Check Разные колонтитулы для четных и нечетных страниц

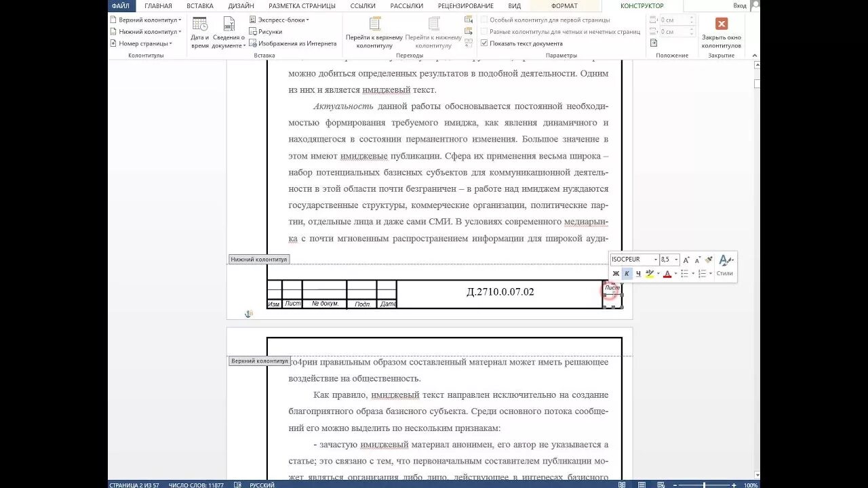(560, 32)
